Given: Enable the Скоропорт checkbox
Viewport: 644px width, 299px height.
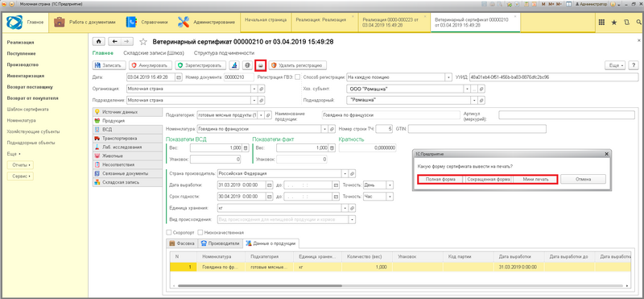Looking at the screenshot, I should [x=168, y=232].
